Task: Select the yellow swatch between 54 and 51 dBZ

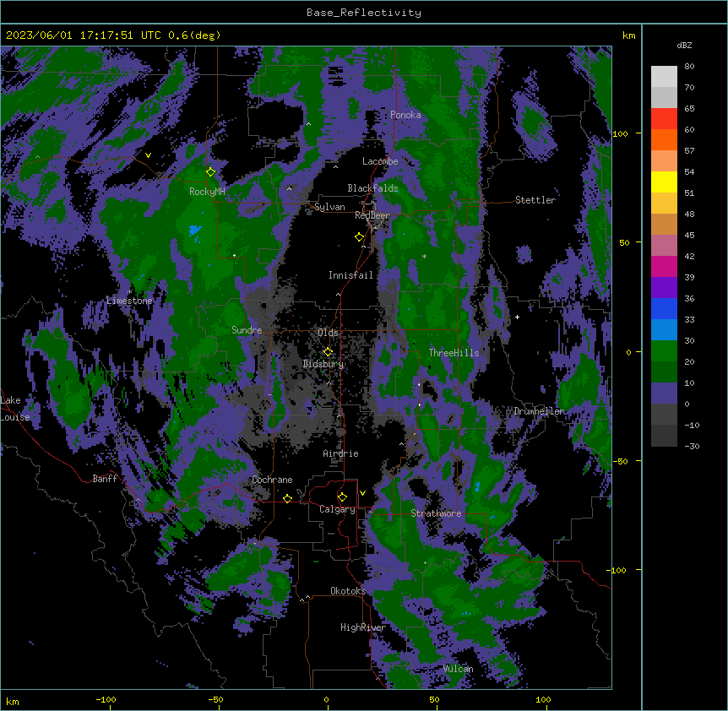Action: click(x=664, y=182)
